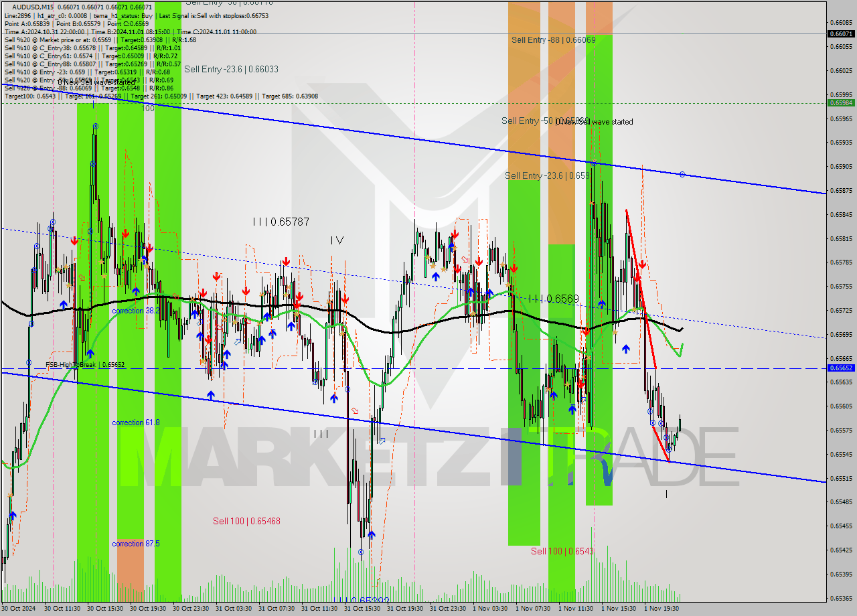Click the 0.65935 price axis value

click(841, 143)
